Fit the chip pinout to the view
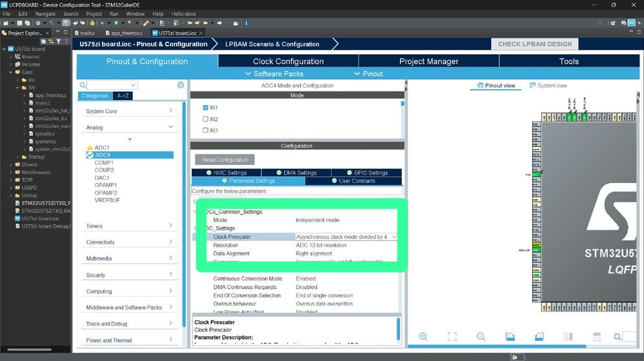Viewport: 644px width, 361px height. pos(452,337)
